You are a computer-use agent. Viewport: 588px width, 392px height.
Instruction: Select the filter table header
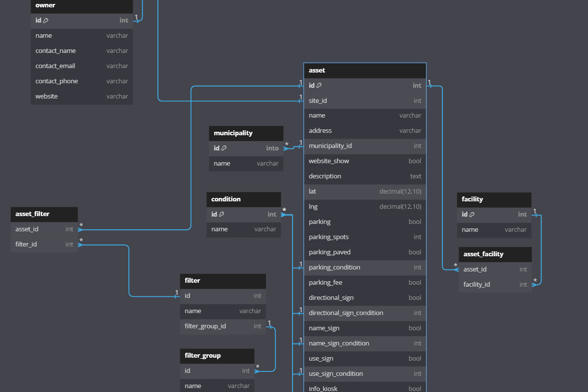(x=223, y=281)
